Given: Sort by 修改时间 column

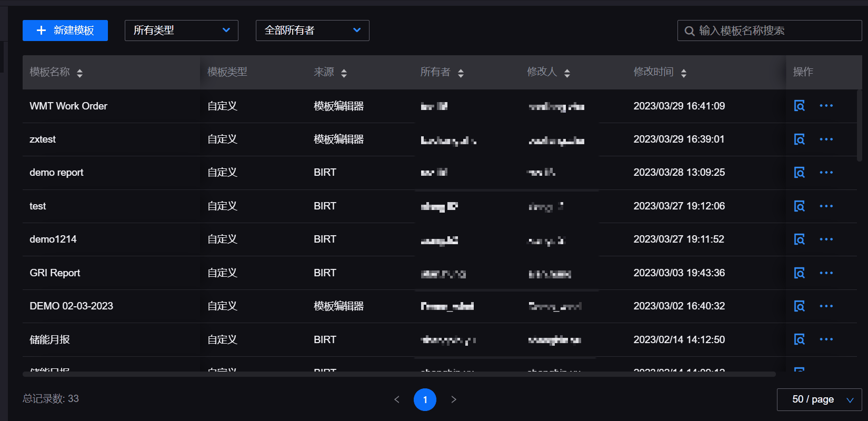Looking at the screenshot, I should pos(683,73).
